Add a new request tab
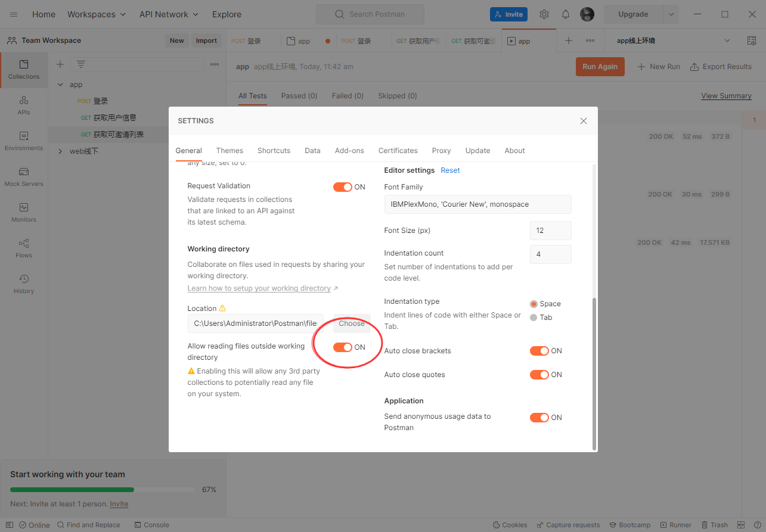This screenshot has height=532, width=766. pyautogui.click(x=569, y=41)
